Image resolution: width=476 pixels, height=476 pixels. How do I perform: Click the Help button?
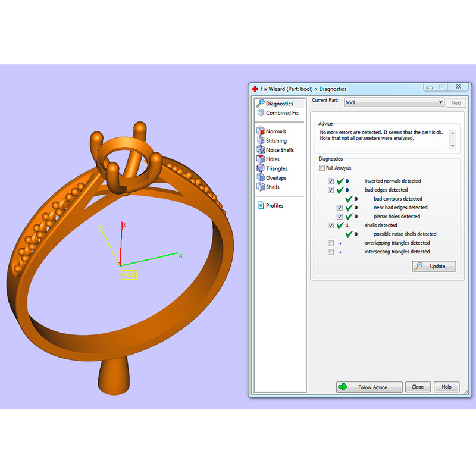pos(446,387)
